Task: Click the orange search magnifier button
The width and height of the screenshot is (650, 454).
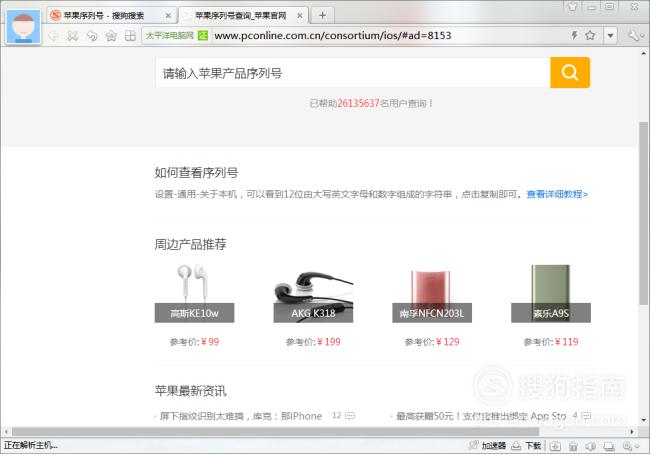Action: pyautogui.click(x=570, y=73)
